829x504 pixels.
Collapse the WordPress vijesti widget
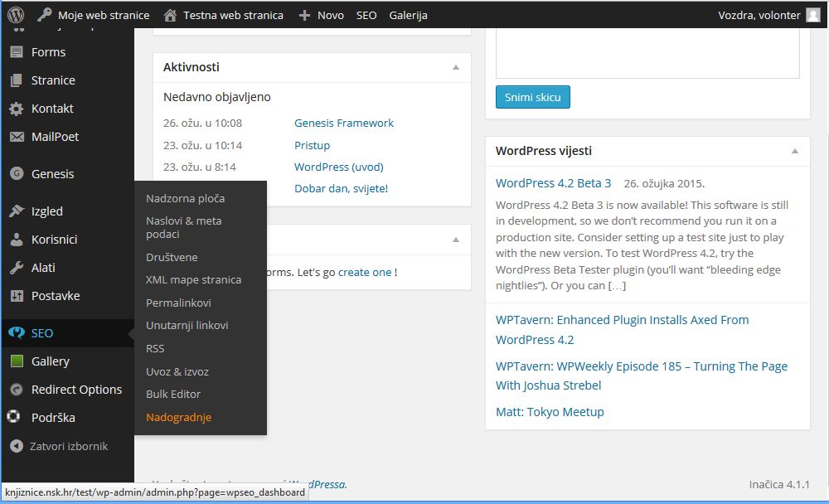coord(795,151)
